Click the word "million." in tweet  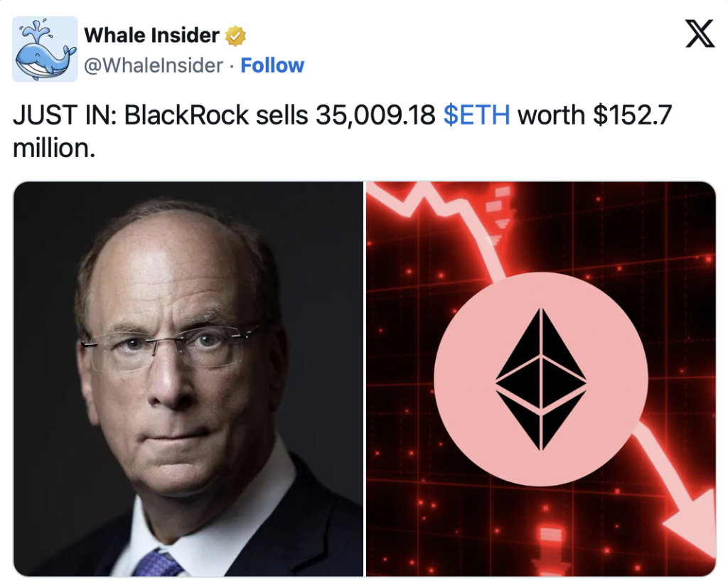(54, 149)
